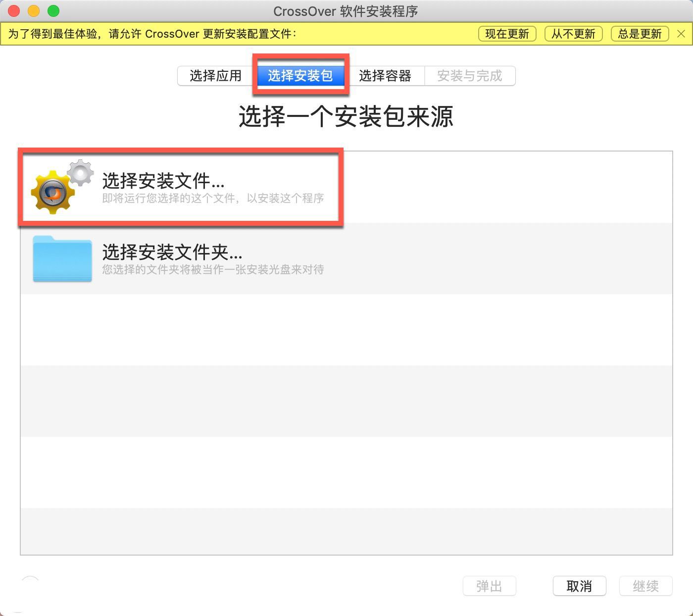The image size is (693, 616).
Task: Click the 从不更新 button
Action: [573, 34]
